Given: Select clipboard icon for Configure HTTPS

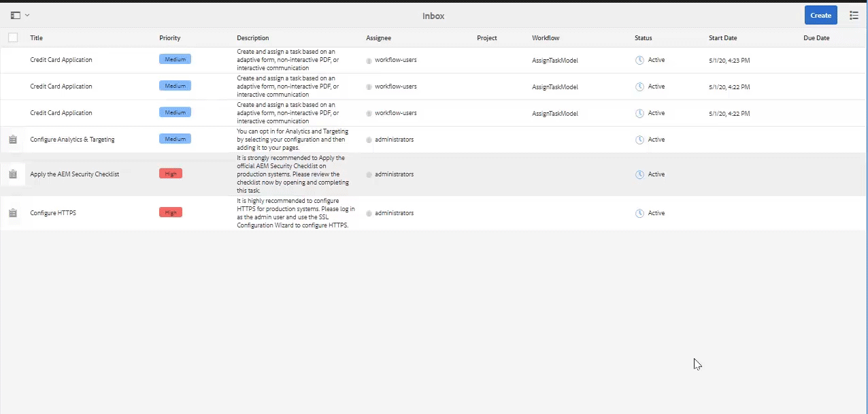Looking at the screenshot, I should [x=13, y=213].
